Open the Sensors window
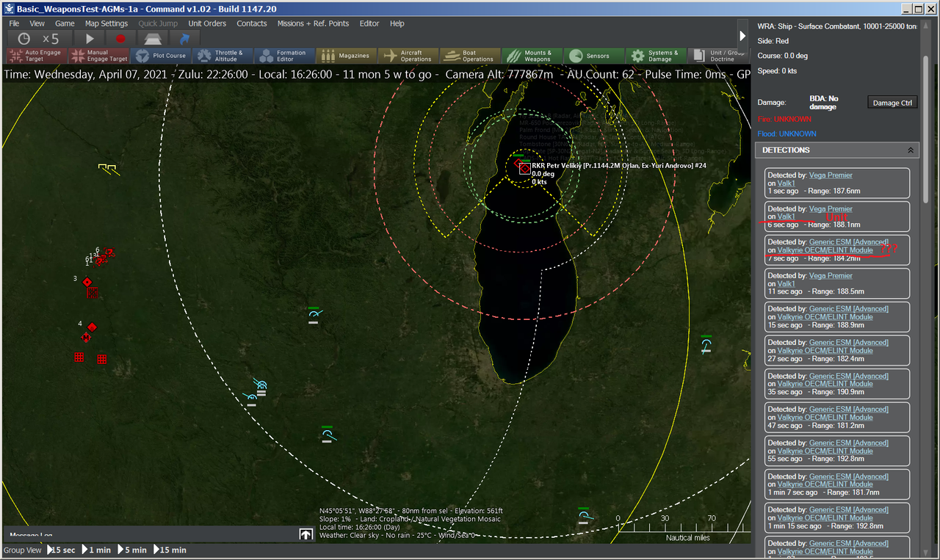Image resolution: width=940 pixels, height=560 pixels. click(593, 56)
